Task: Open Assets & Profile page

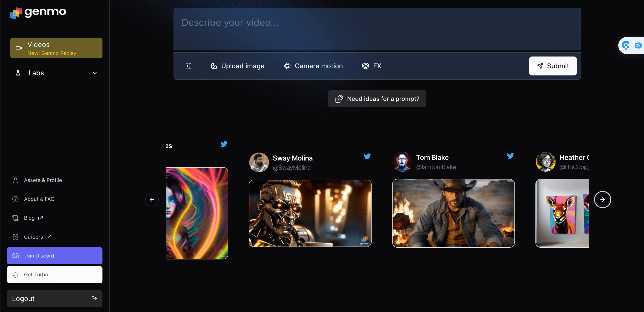Action: [43, 180]
